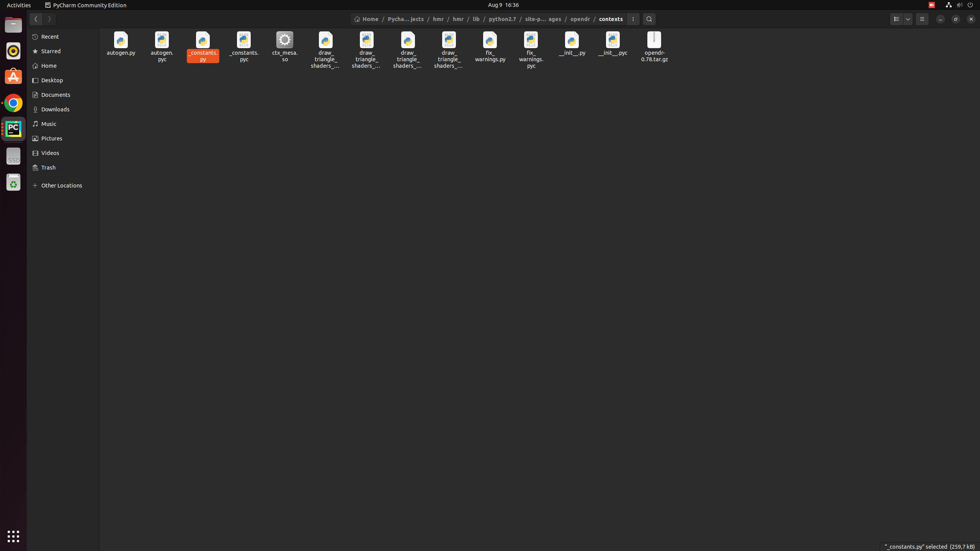Expand Other Locations in the sidebar
This screenshot has width=980, height=551.
tap(61, 186)
